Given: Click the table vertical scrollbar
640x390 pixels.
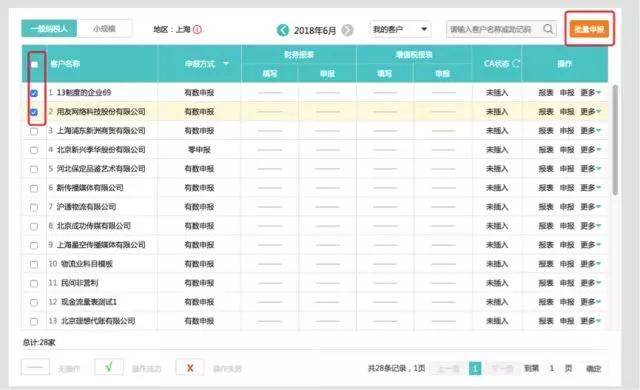Looking at the screenshot, I should 615,140.
